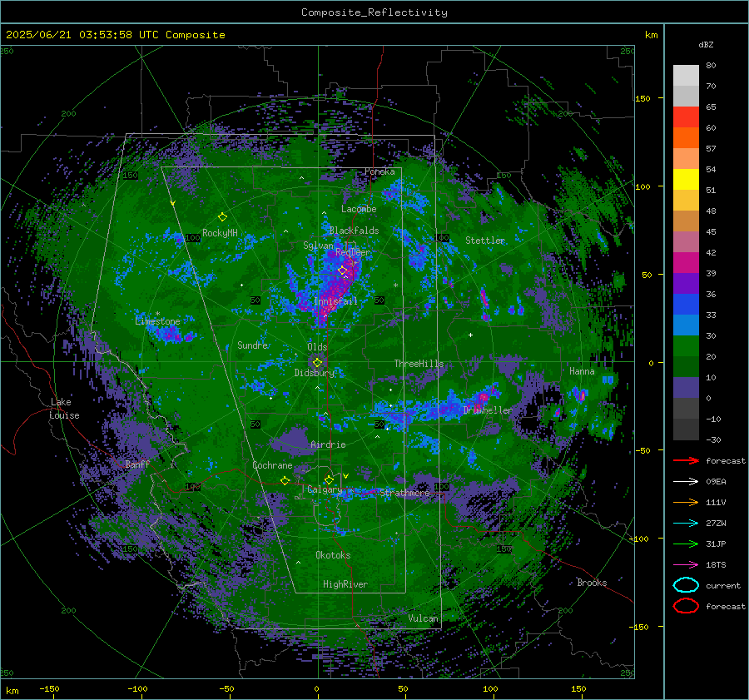
Task: Click the red forecast ellipse icon
Action: [x=686, y=606]
